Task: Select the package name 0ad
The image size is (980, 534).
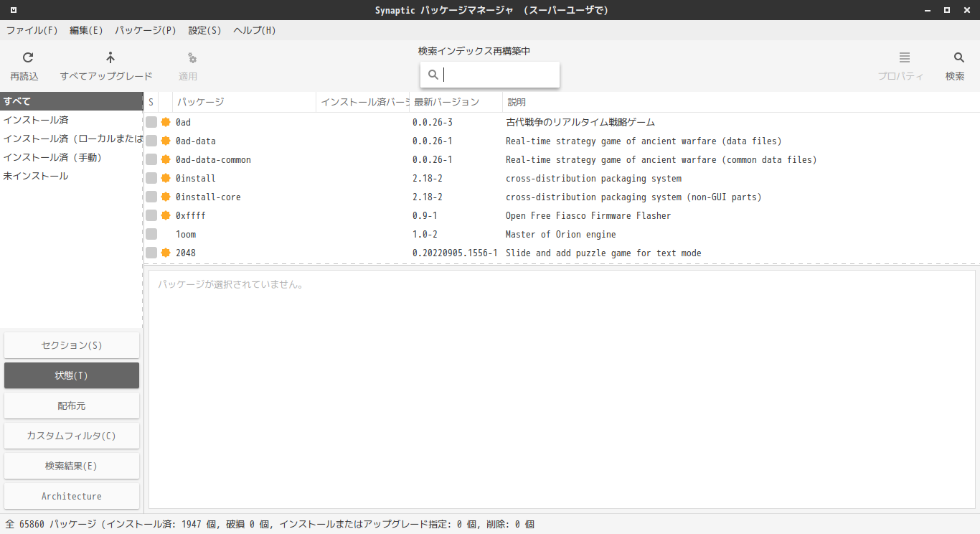Action: [183, 122]
